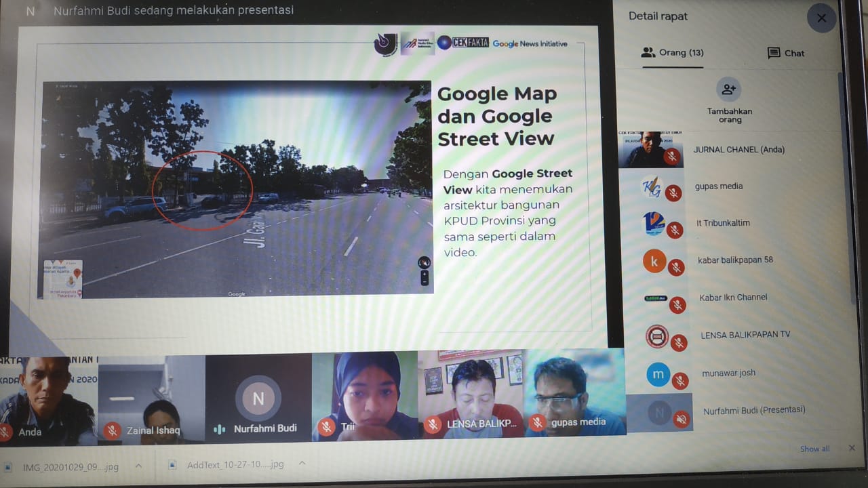
Task: Click the mic-muted icon beside kabar balikpapan 58
Action: (x=675, y=268)
